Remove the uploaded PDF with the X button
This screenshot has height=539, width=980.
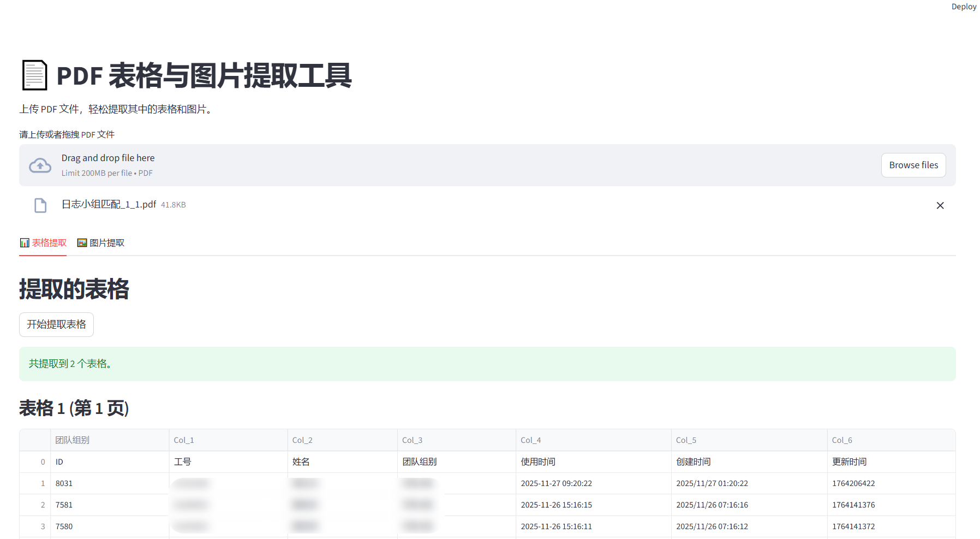pyautogui.click(x=940, y=205)
